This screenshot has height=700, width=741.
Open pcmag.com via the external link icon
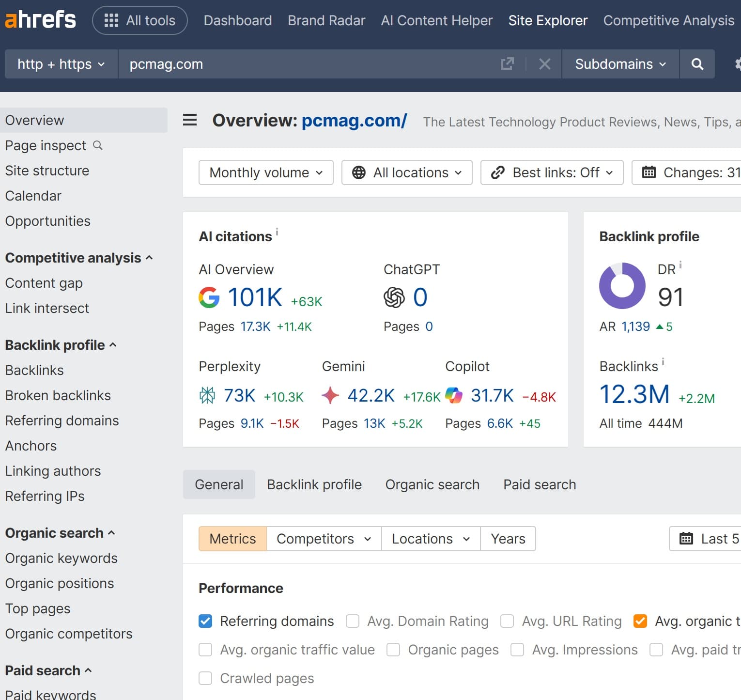click(x=507, y=64)
